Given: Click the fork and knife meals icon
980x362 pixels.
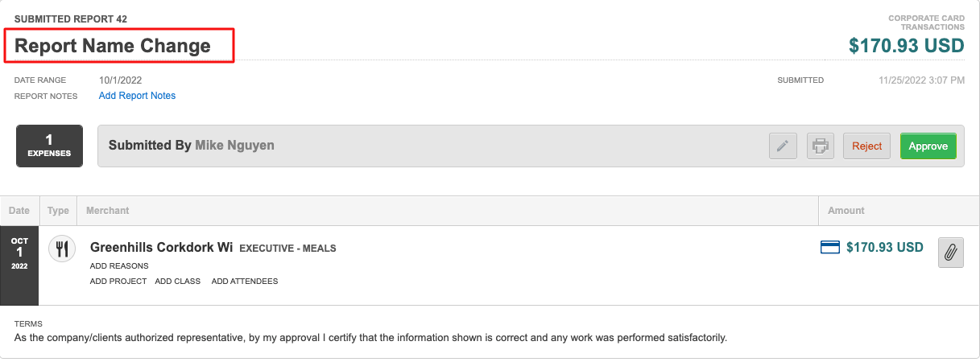Looking at the screenshot, I should pos(62,249).
